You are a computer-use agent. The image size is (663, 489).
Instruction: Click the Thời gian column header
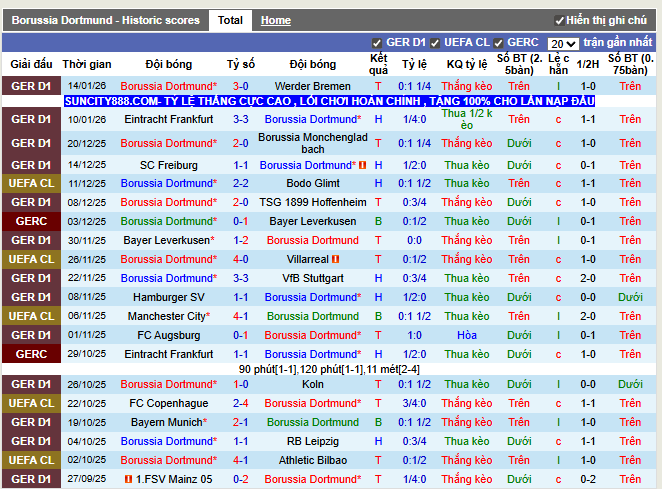[x=87, y=64]
